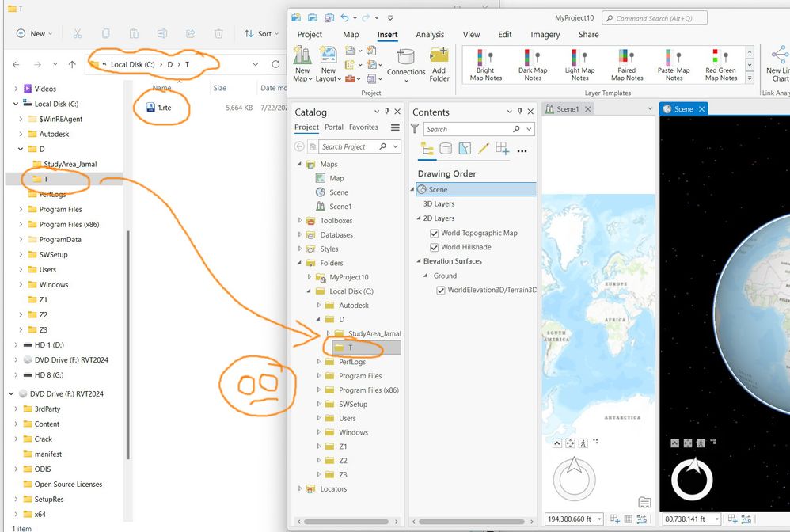The height and width of the screenshot is (532, 790).
Task: Click the Undo arrow in ArcGIS quick access toolbar
Action: click(344, 17)
